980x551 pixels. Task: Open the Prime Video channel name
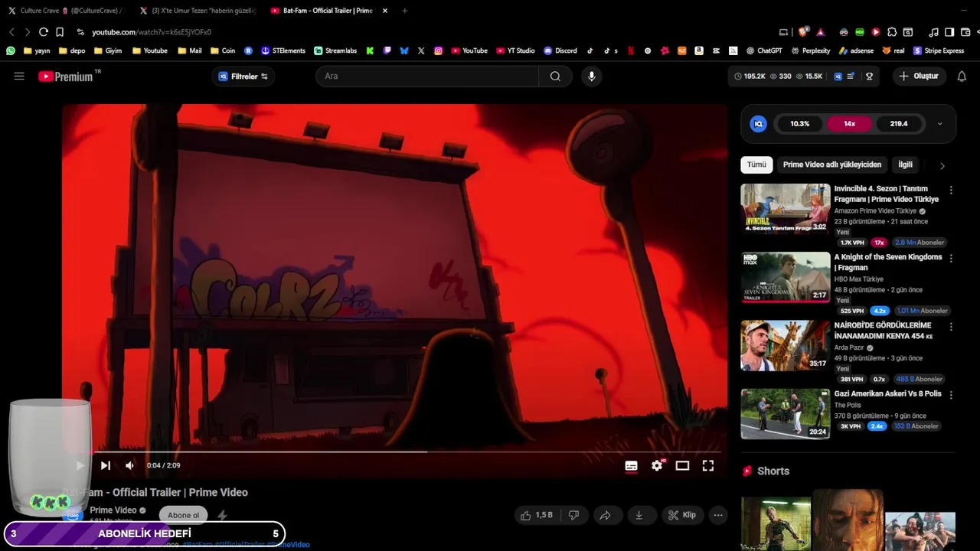click(113, 510)
